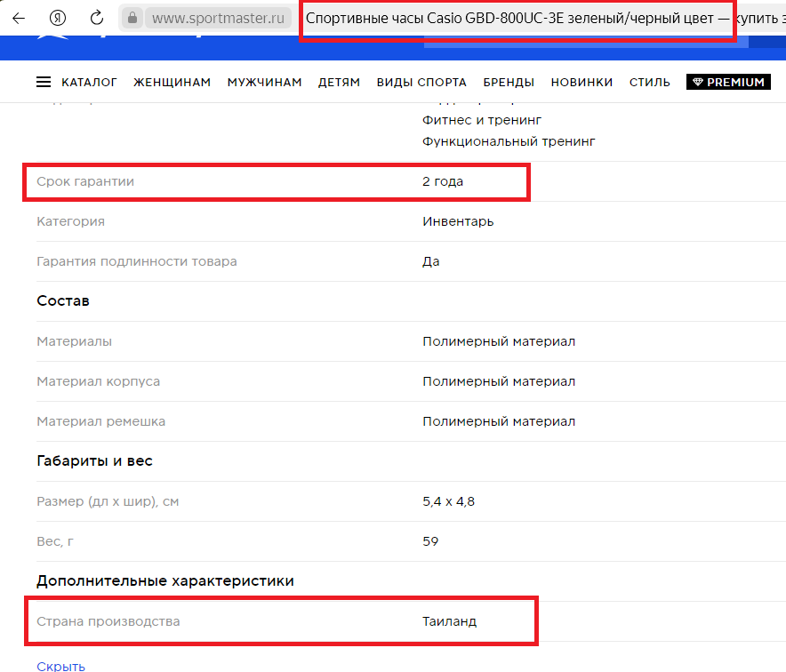The height and width of the screenshot is (672, 786).
Task: Open the БРЕНДЫ section
Action: (509, 82)
